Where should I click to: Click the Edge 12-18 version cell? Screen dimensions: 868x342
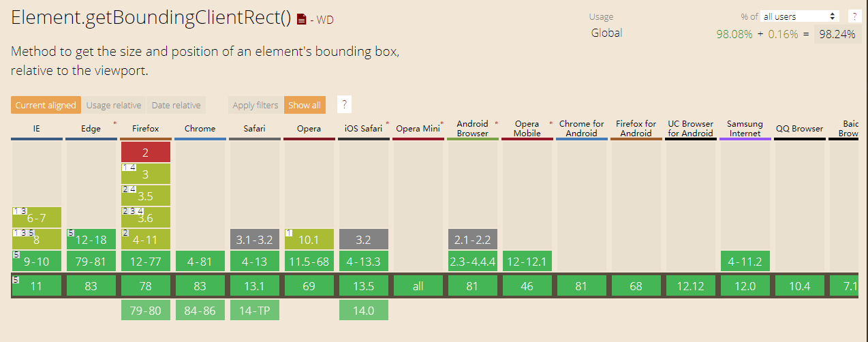tap(91, 239)
